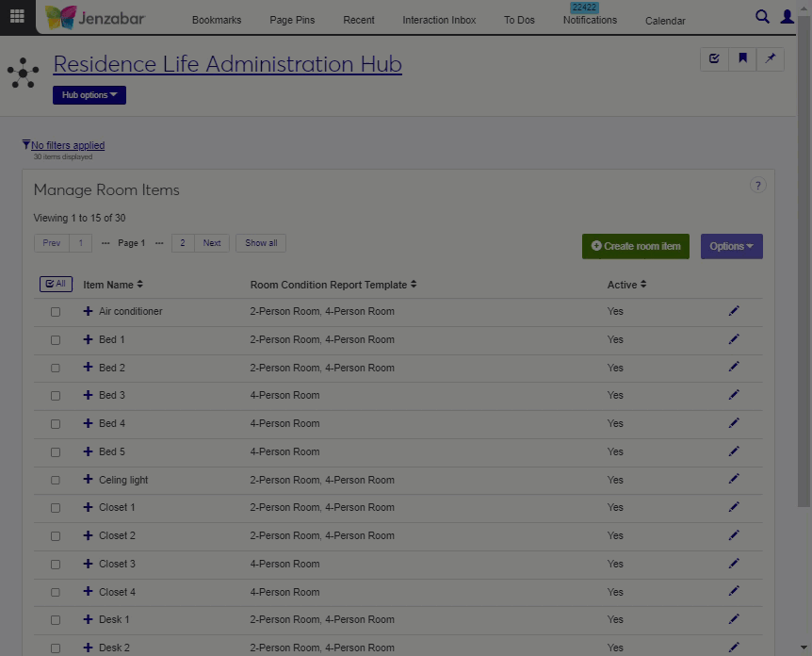Screen dimensions: 812x656
Task: Expand the purple Options dropdown
Action: tap(731, 246)
